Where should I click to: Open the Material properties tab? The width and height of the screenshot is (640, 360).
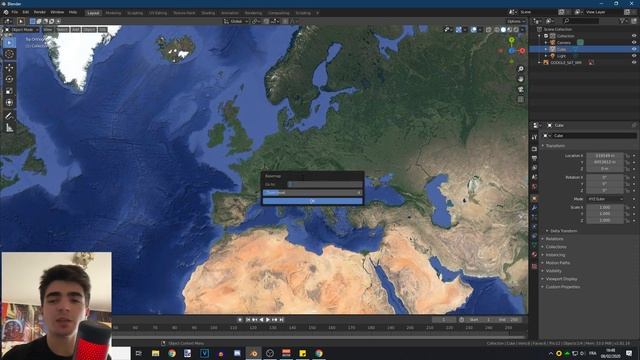534,255
